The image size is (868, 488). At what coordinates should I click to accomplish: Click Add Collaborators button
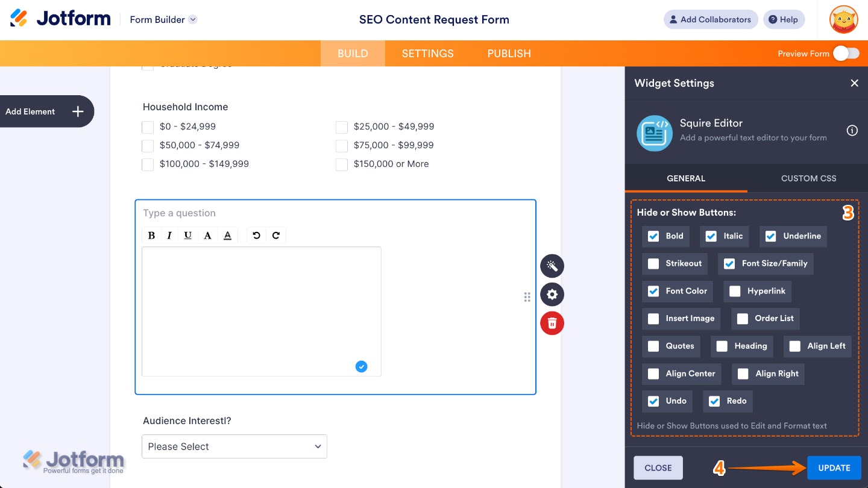711,19
